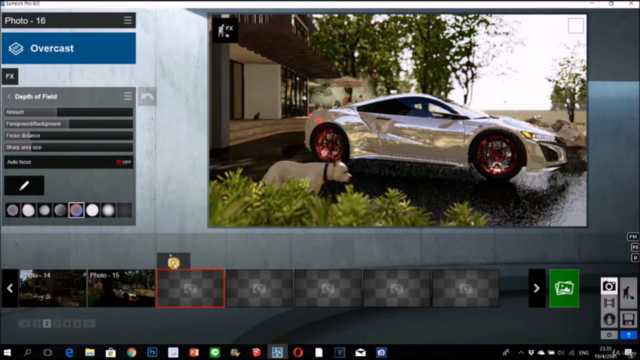
Task: Toggle the F8 quality button
Action: coord(635,247)
